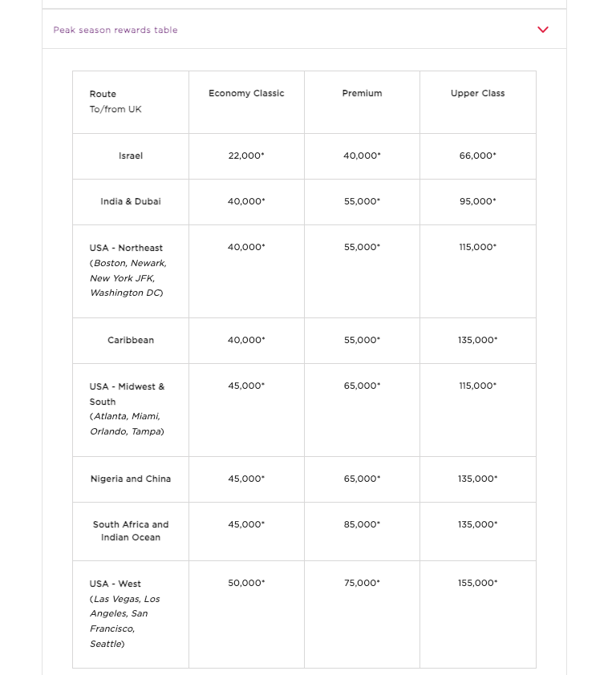Click the South Africa and Indian Ocean label
The image size is (616, 675).
(131, 531)
